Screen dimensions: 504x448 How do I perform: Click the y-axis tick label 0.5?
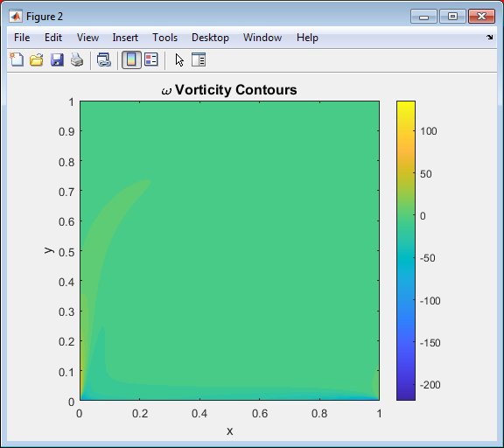tap(66, 252)
